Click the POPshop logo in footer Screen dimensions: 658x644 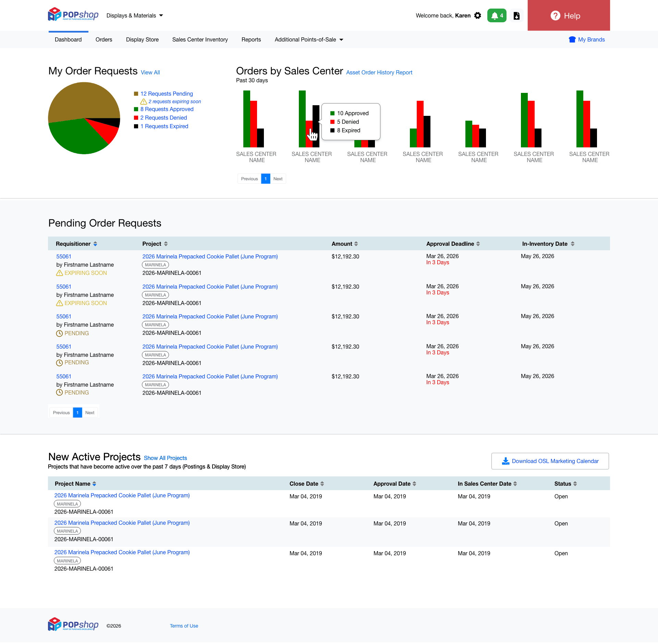pos(73,624)
